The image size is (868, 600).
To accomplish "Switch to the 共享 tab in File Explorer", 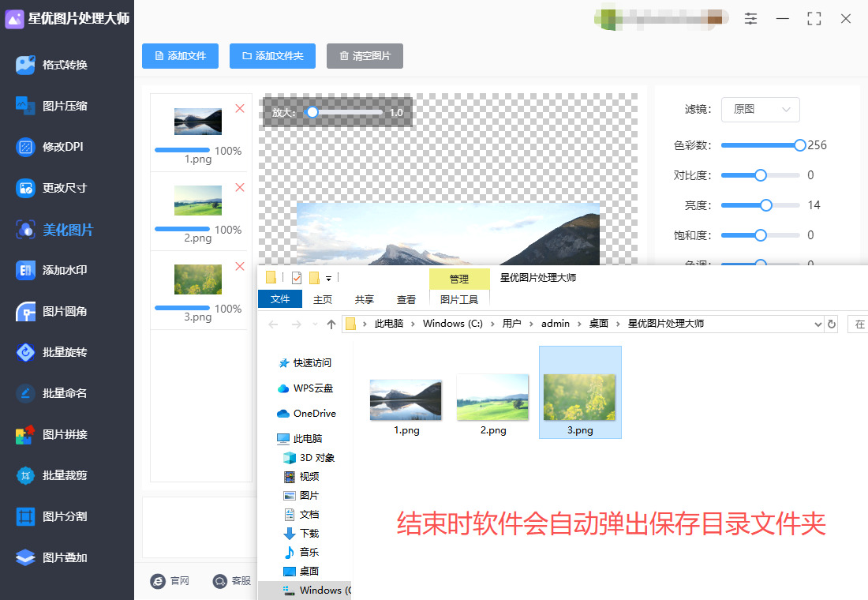I will [x=365, y=299].
